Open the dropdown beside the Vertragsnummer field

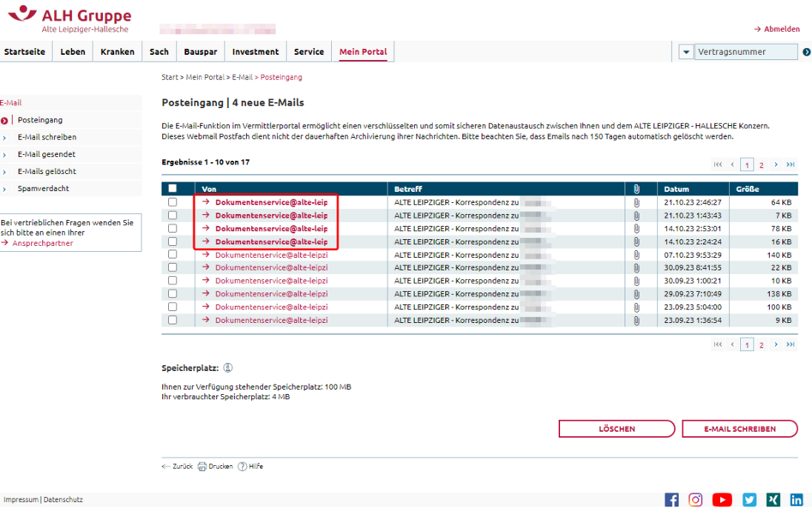tap(686, 51)
